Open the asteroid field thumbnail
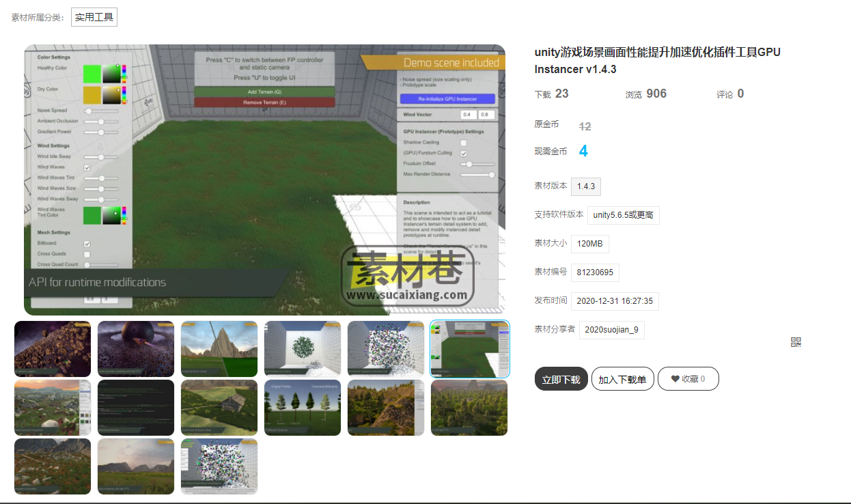 53,349
